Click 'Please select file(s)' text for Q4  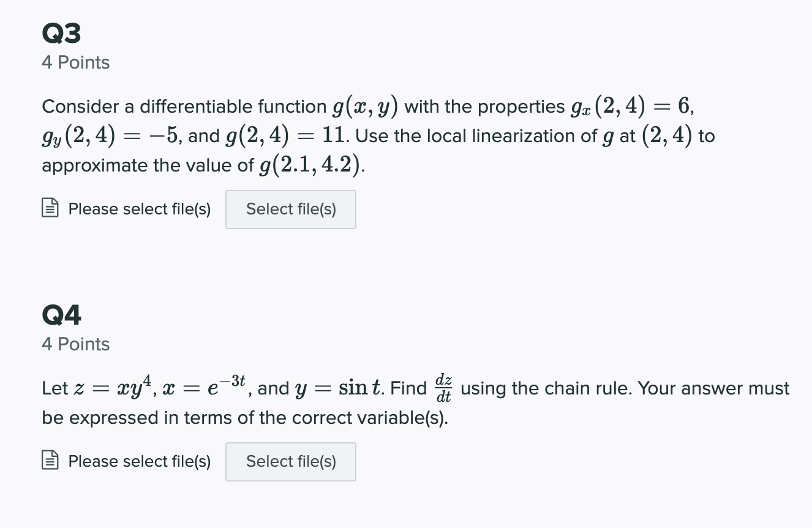pos(139,461)
